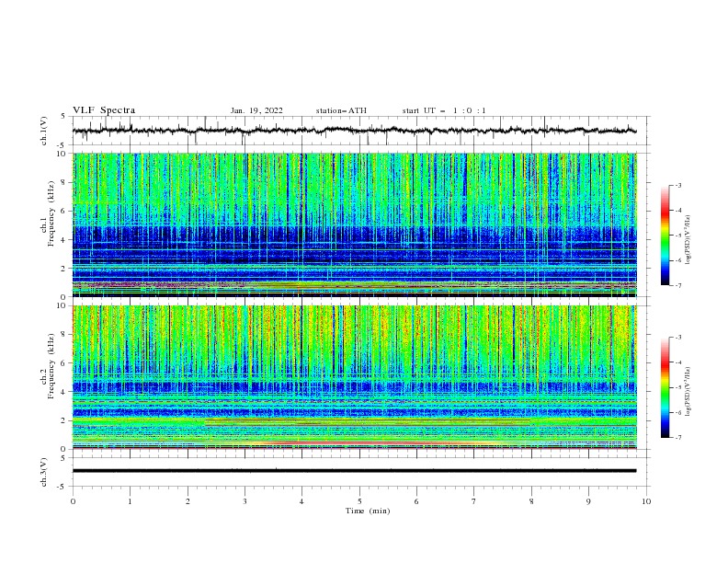Select the date text "Jan. 19, 2022"
The height and width of the screenshot is (563, 728).
[x=256, y=110]
